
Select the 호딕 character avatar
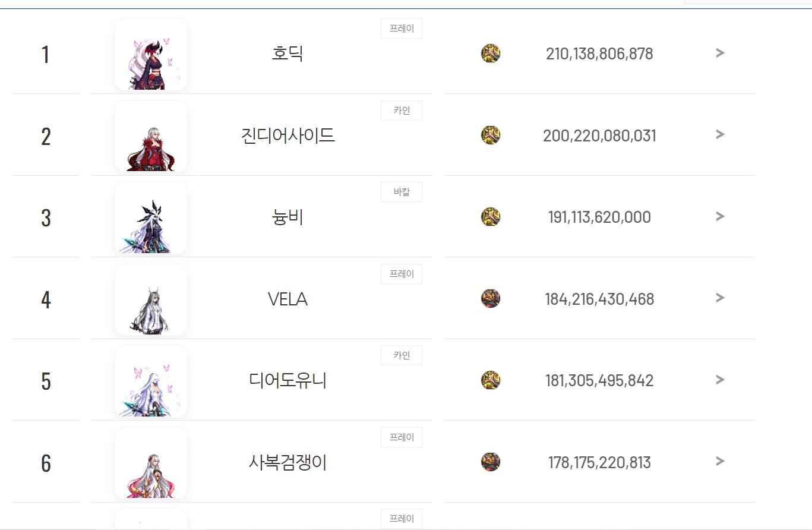(151, 55)
